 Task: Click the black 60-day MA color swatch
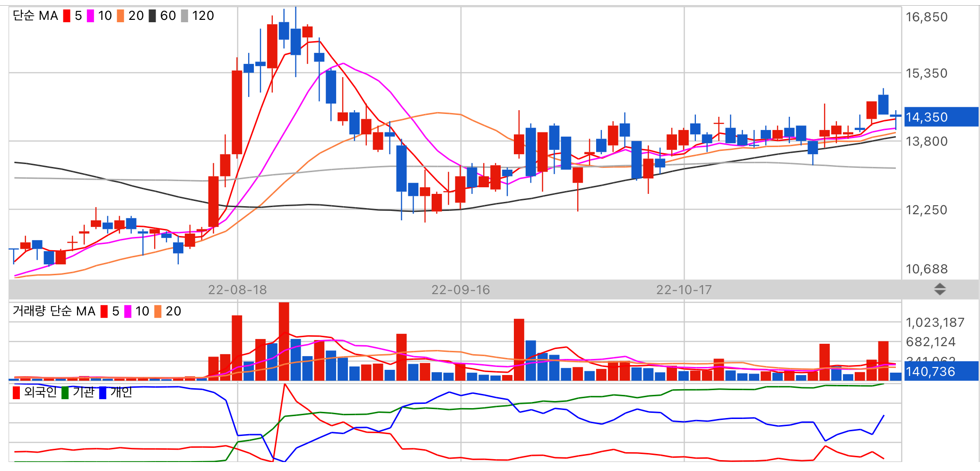click(152, 16)
